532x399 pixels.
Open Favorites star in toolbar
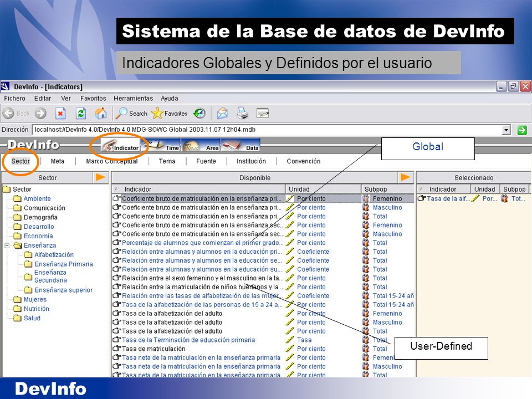pos(170,113)
